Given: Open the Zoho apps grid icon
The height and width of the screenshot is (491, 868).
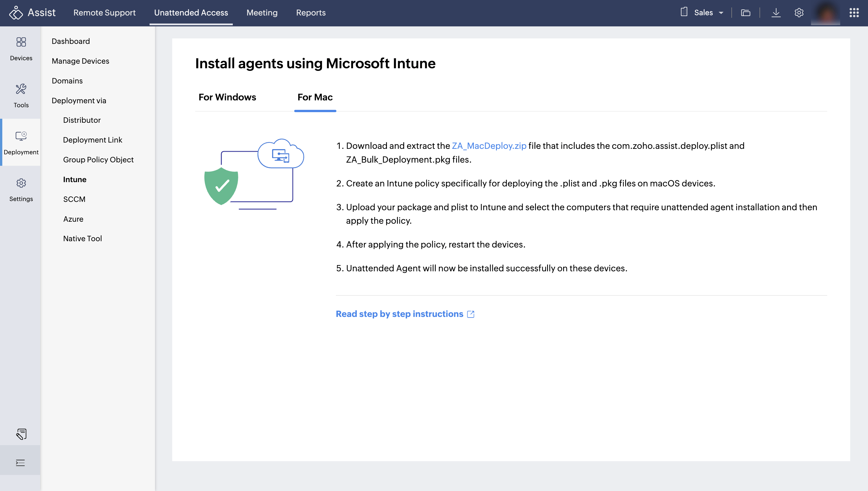Looking at the screenshot, I should pyautogui.click(x=855, y=13).
